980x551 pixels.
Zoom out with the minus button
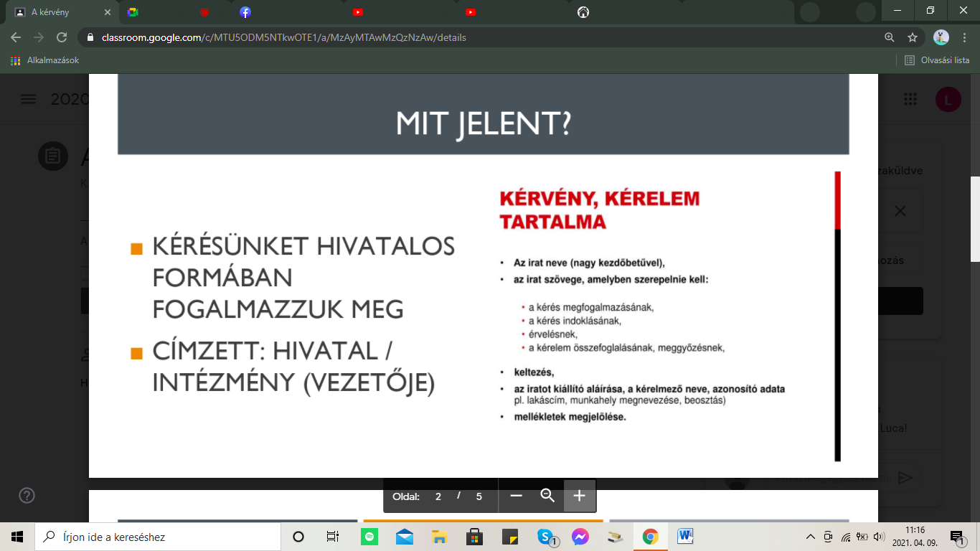516,496
